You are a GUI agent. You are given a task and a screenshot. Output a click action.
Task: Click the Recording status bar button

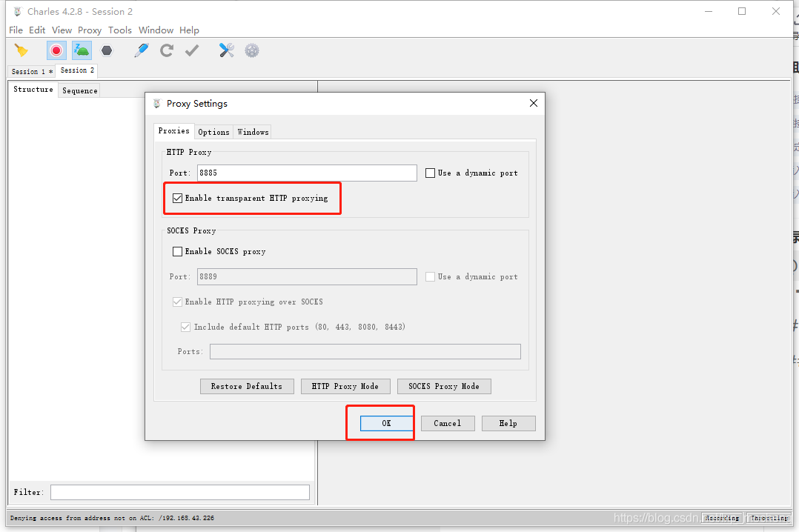tap(722, 518)
